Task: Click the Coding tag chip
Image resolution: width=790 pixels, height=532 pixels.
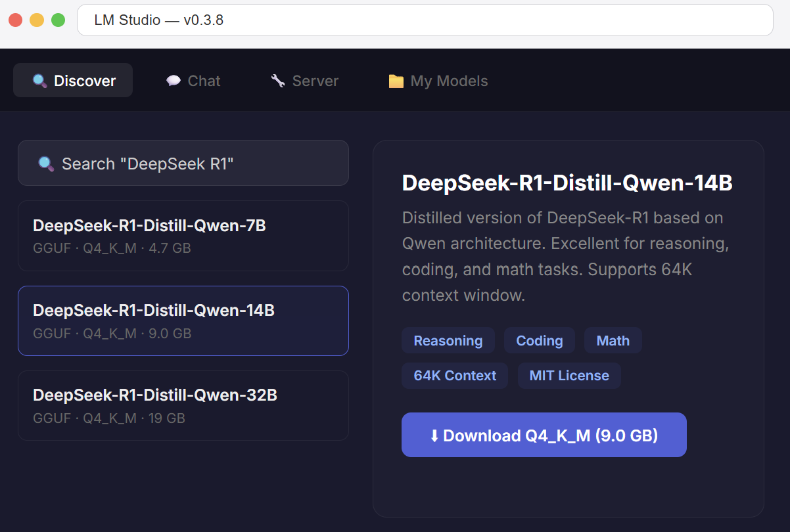Action: pos(539,341)
